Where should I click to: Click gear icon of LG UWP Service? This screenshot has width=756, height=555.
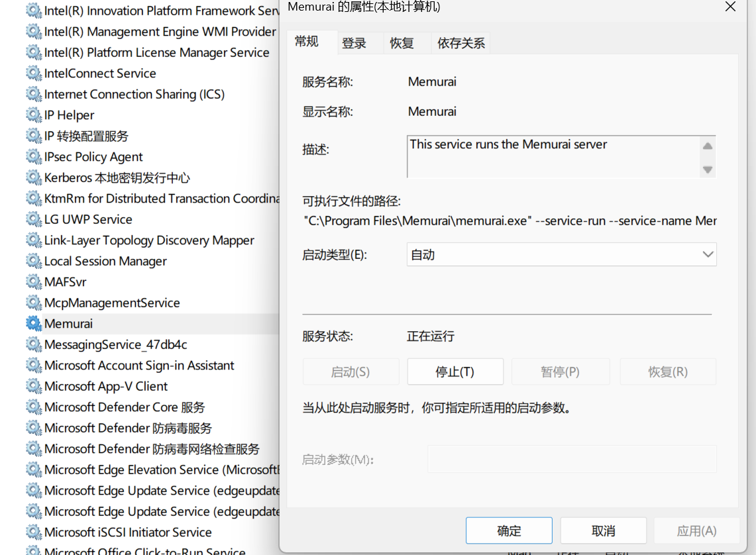(34, 219)
